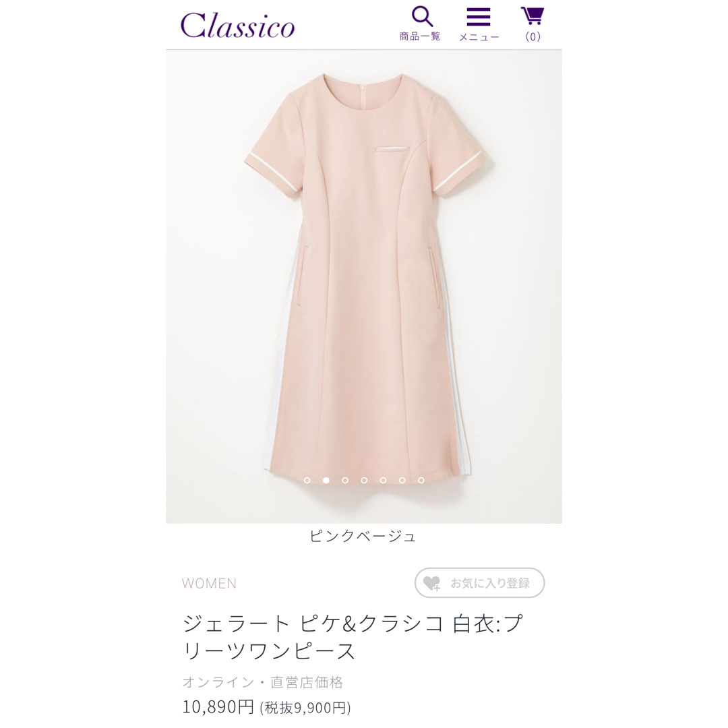Open the search magnifier icon for 商品一覧
The image size is (728, 728).
422,16
